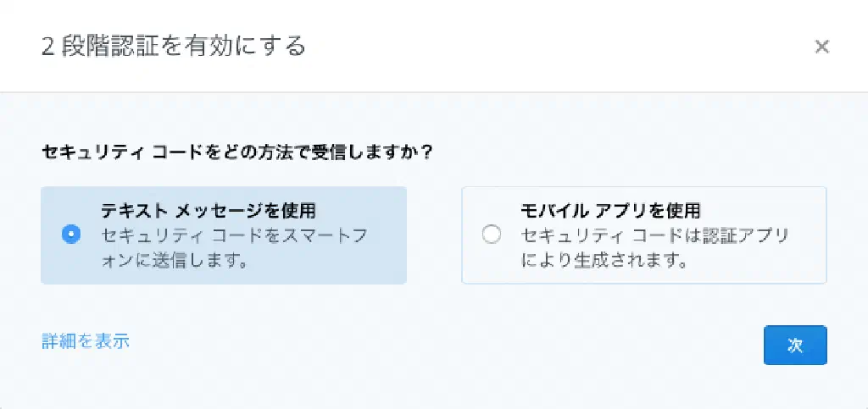Select the テキスト メッセージを使用 radio button
The height and width of the screenshot is (409, 868).
click(71, 235)
